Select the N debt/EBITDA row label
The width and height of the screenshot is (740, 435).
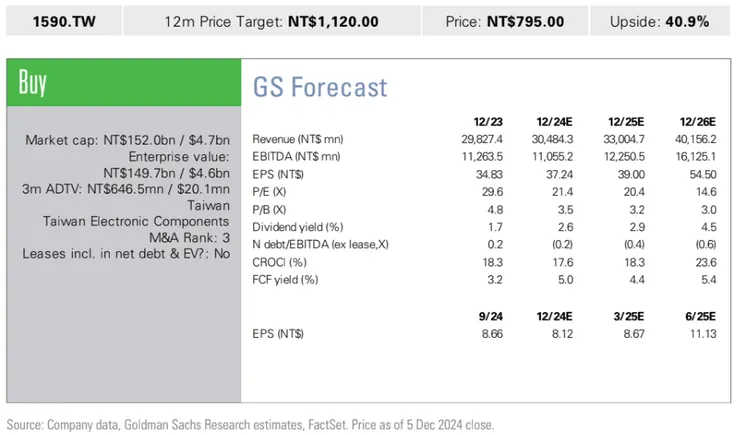[x=320, y=244]
